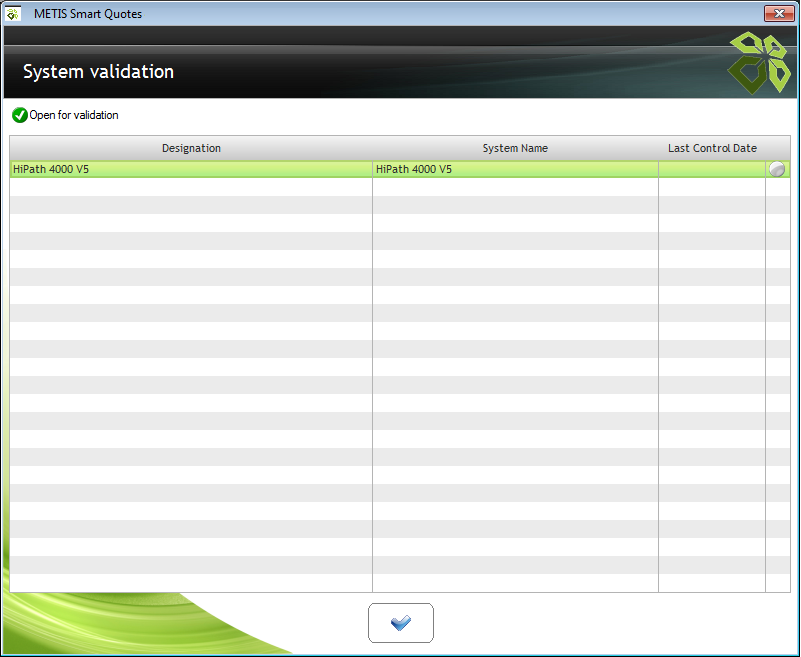Screen dimensions: 801x657
Task: Click the green METIS logo in header
Action: click(759, 63)
